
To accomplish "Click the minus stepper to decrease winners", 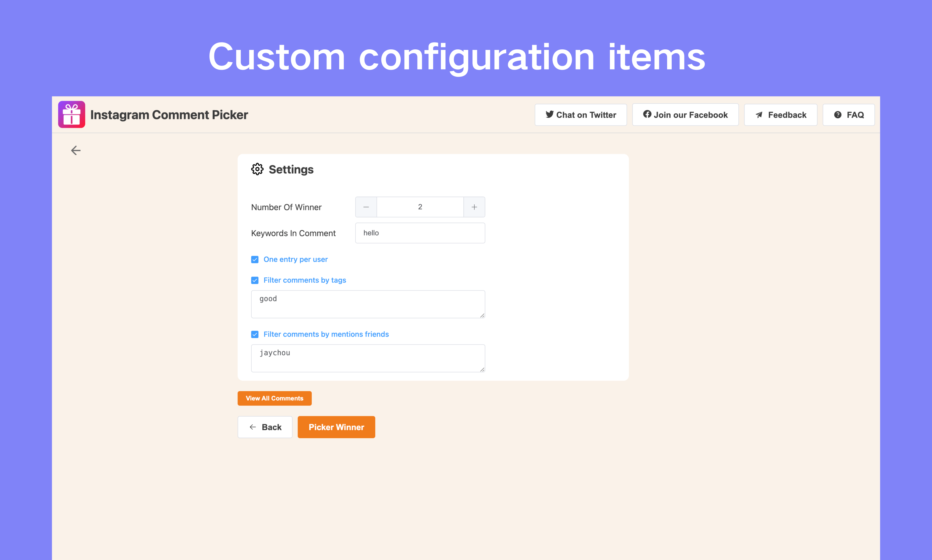I will coord(366,206).
